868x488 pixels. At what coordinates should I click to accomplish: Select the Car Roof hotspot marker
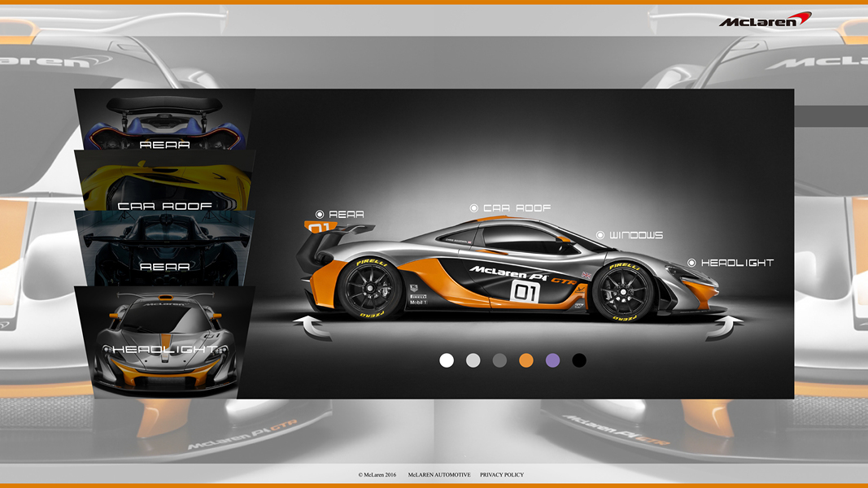pyautogui.click(x=473, y=208)
